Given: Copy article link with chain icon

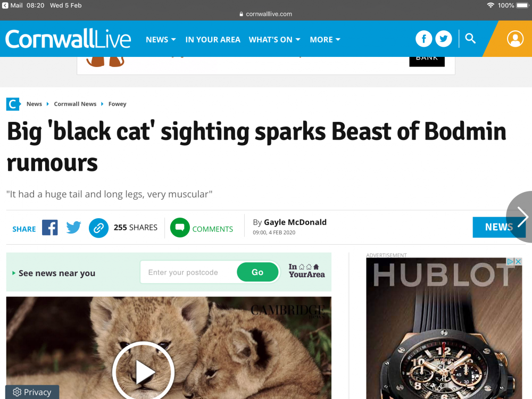Looking at the screenshot, I should pos(98,228).
